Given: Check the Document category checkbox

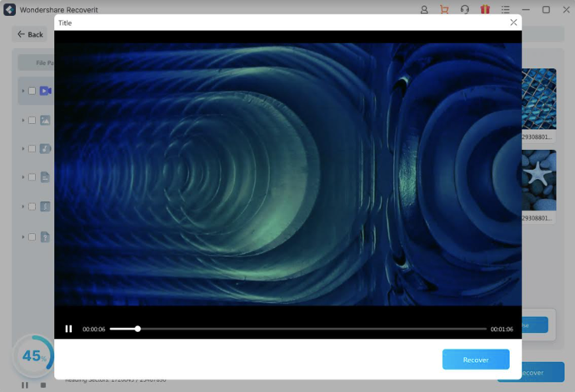Looking at the screenshot, I should (x=32, y=177).
